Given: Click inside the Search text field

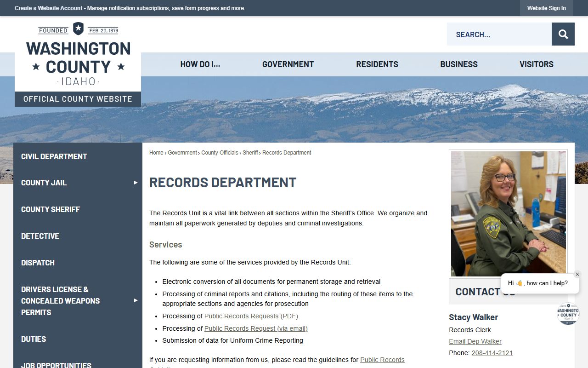Looking at the screenshot, I should [x=499, y=34].
